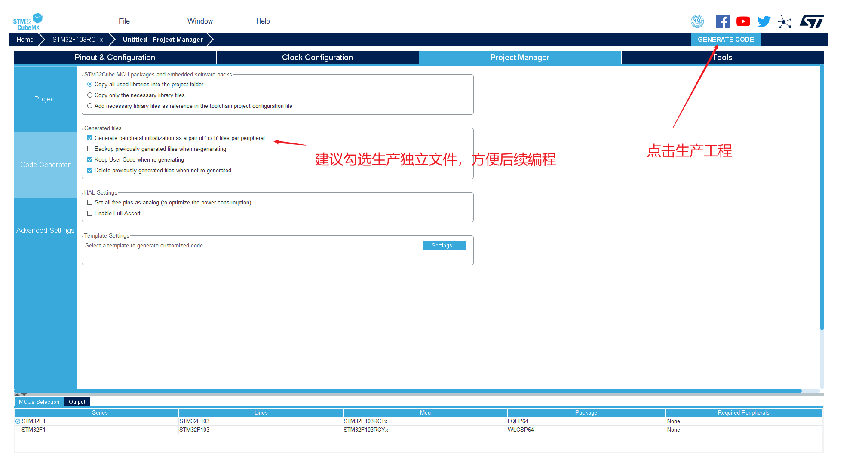This screenshot has height=470, width=868.
Task: Click the ST logo icon
Action: [x=812, y=21]
